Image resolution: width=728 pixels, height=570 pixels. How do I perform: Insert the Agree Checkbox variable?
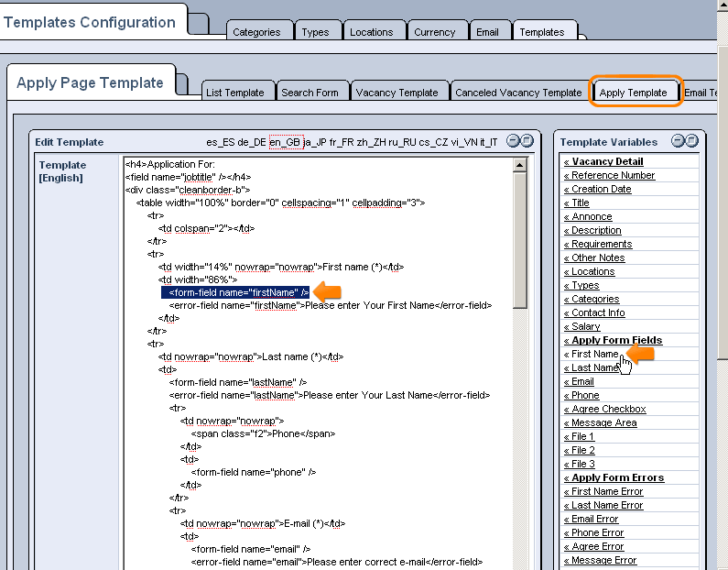605,409
